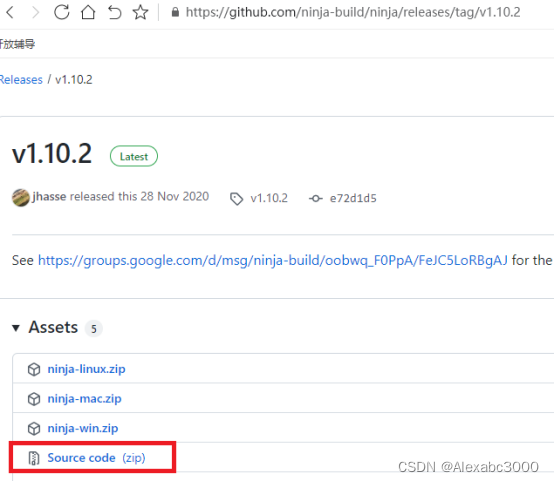The height and width of the screenshot is (482, 554).
Task: Click the commit icon next to e72d1d5
Action: [316, 199]
